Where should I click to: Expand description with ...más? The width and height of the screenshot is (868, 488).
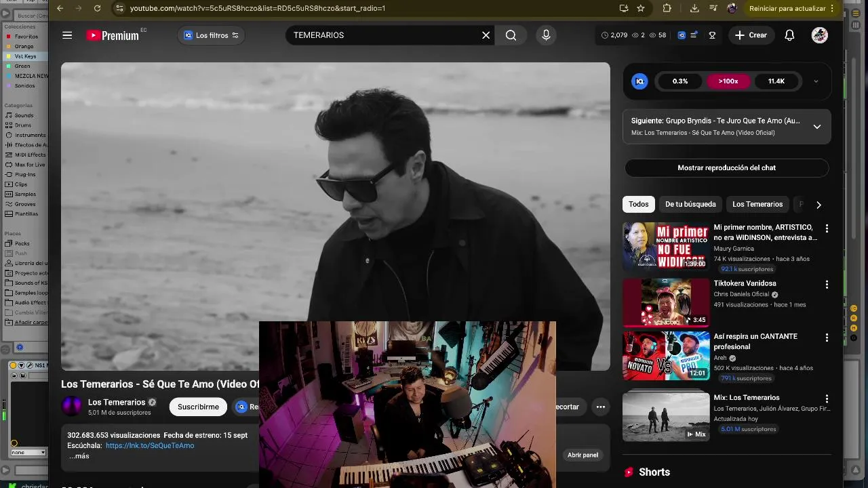click(x=79, y=456)
